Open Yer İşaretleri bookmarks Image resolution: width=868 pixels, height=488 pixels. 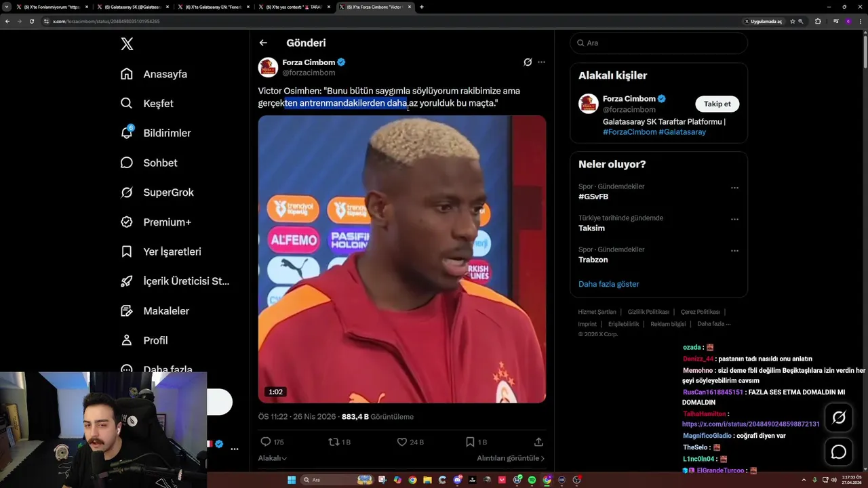coord(161,251)
